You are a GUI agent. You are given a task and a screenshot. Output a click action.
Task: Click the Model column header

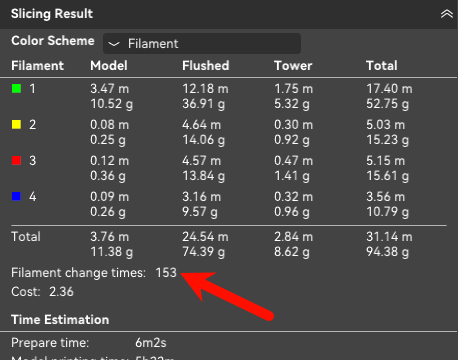pos(109,66)
